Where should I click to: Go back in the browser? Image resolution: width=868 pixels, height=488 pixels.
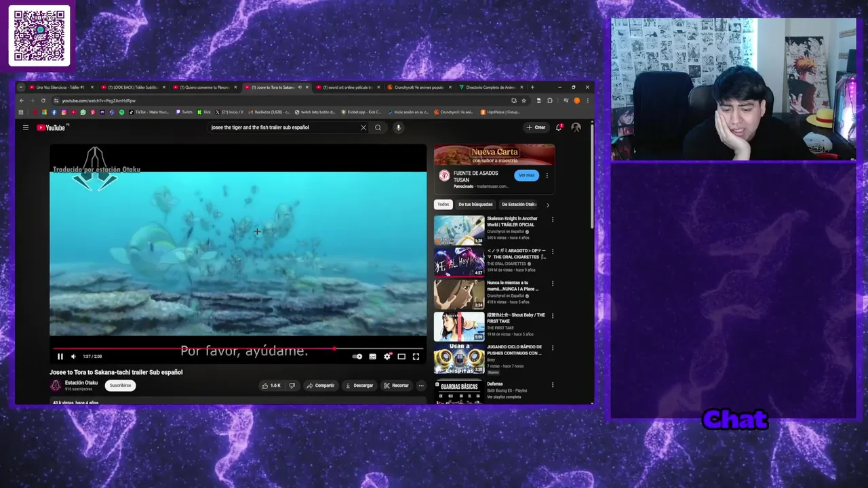pos(21,101)
